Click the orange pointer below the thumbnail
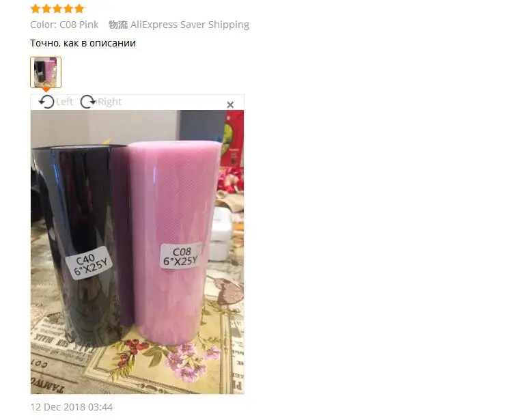Screen dimensions: 517x420 [x=46, y=89]
